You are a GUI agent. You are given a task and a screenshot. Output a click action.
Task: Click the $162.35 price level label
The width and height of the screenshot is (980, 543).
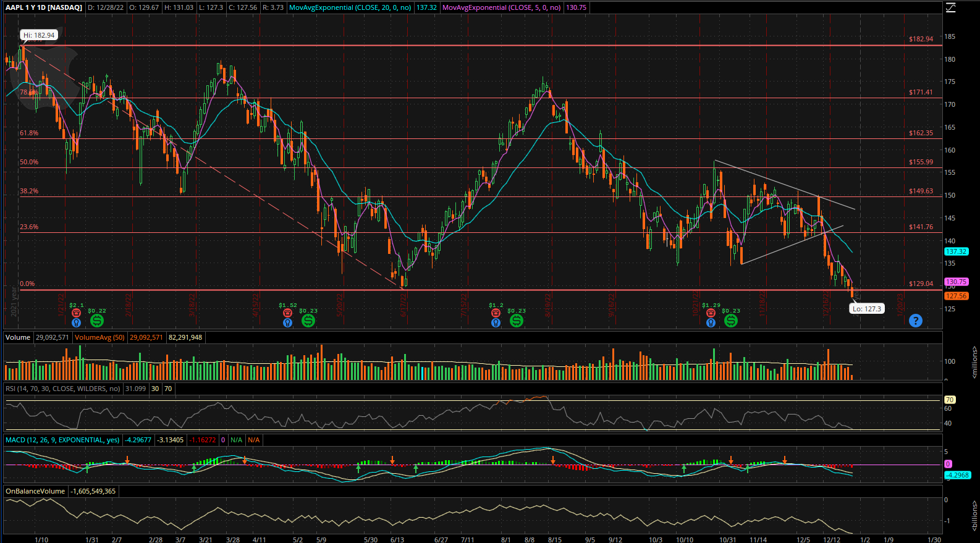(x=921, y=133)
